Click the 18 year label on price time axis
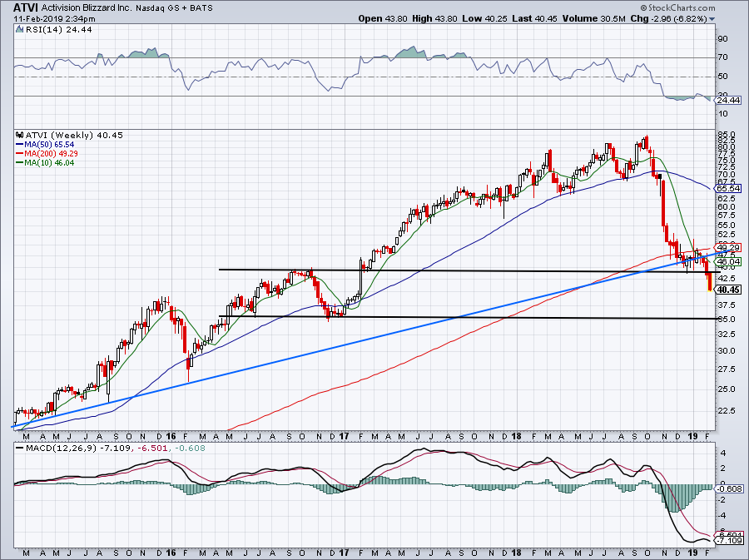Screen dimensions: 749x560 click(x=516, y=436)
